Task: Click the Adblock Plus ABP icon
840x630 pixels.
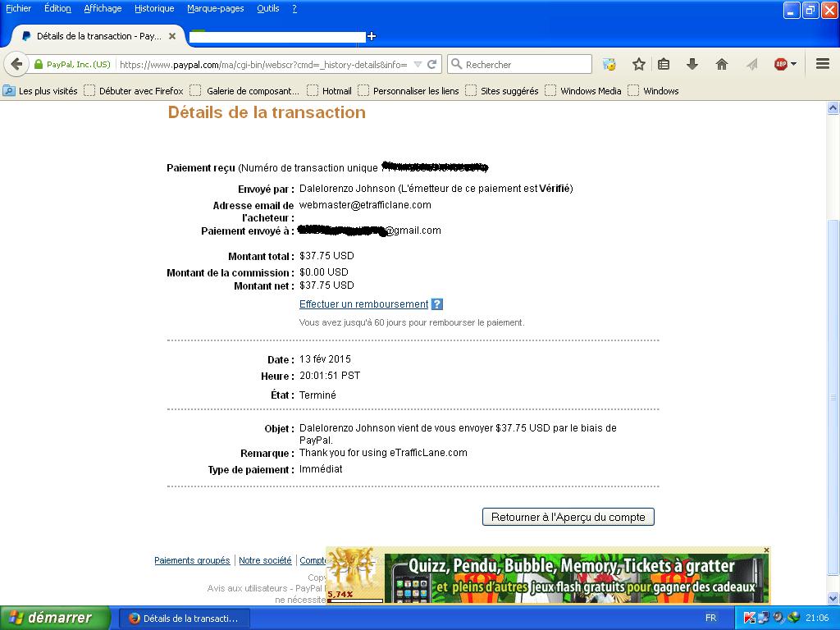Action: [x=781, y=64]
